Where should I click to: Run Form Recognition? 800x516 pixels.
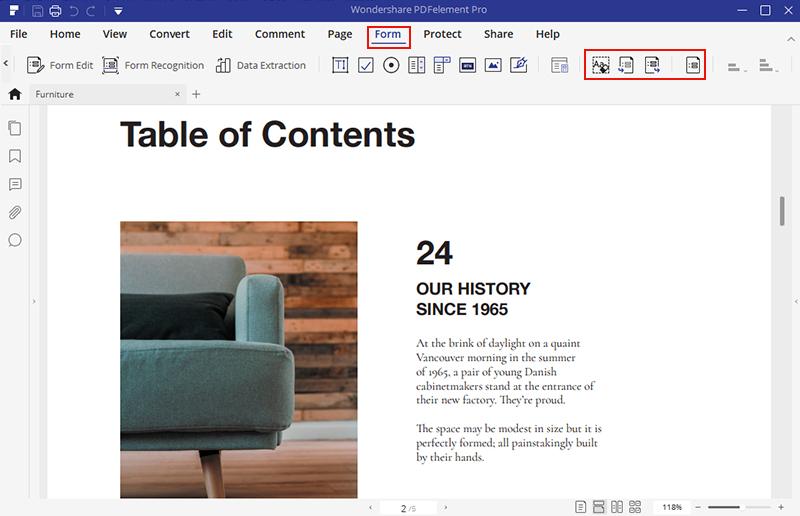click(x=153, y=65)
